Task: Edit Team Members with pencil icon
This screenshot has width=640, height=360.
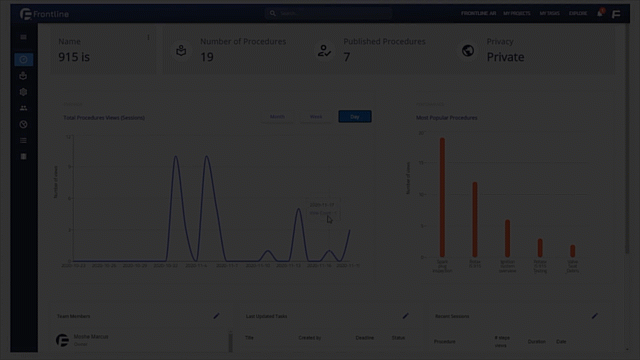Action: (216, 316)
